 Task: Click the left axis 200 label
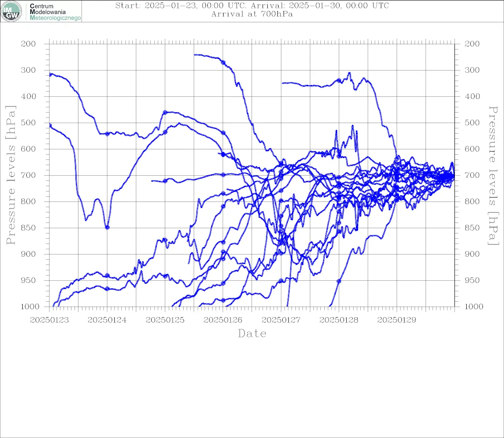(28, 44)
